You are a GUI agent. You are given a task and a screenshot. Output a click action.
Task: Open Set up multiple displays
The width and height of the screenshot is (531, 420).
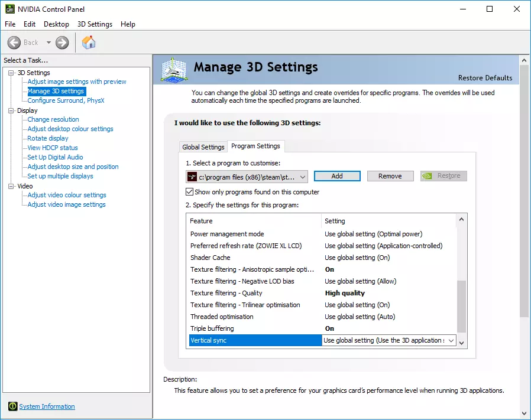point(60,176)
